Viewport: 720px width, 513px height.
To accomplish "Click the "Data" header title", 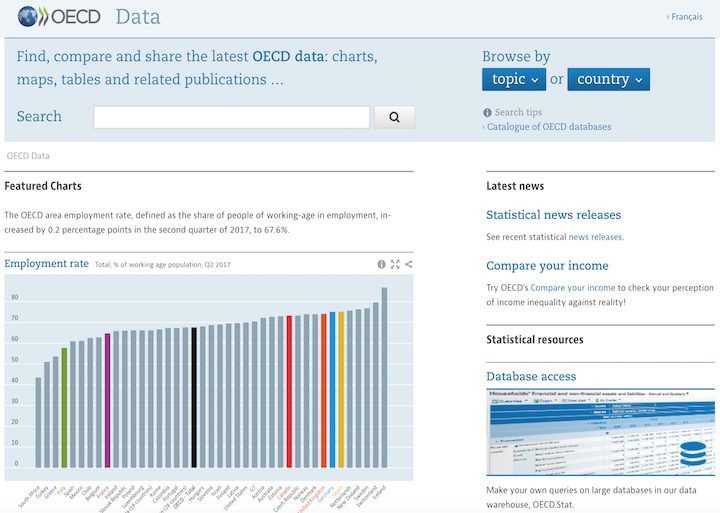I will click(x=138, y=17).
